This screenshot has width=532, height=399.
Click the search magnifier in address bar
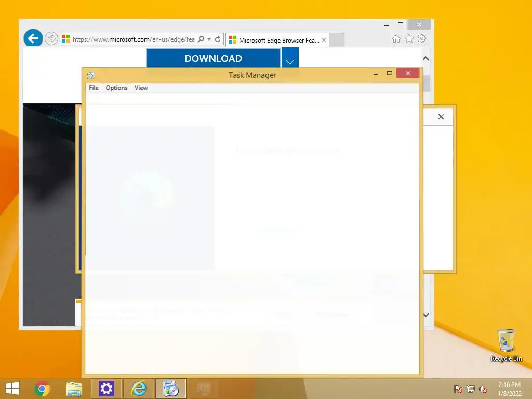pyautogui.click(x=201, y=39)
